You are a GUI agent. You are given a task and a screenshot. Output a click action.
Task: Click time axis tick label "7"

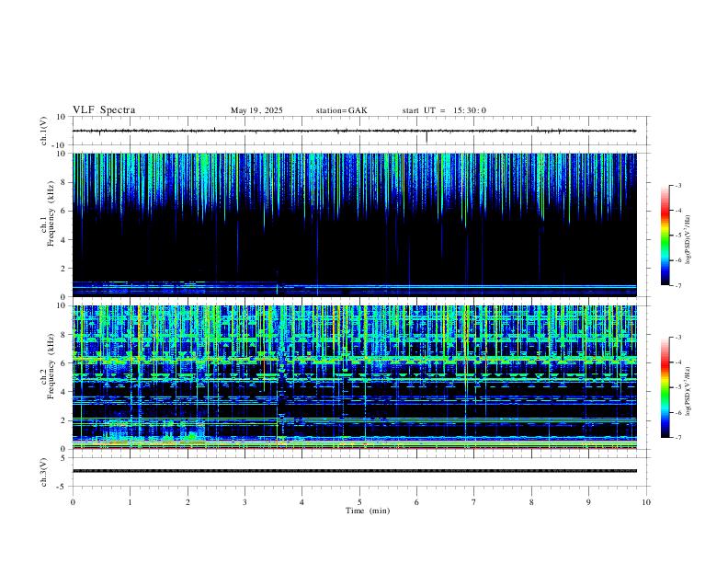pos(474,502)
